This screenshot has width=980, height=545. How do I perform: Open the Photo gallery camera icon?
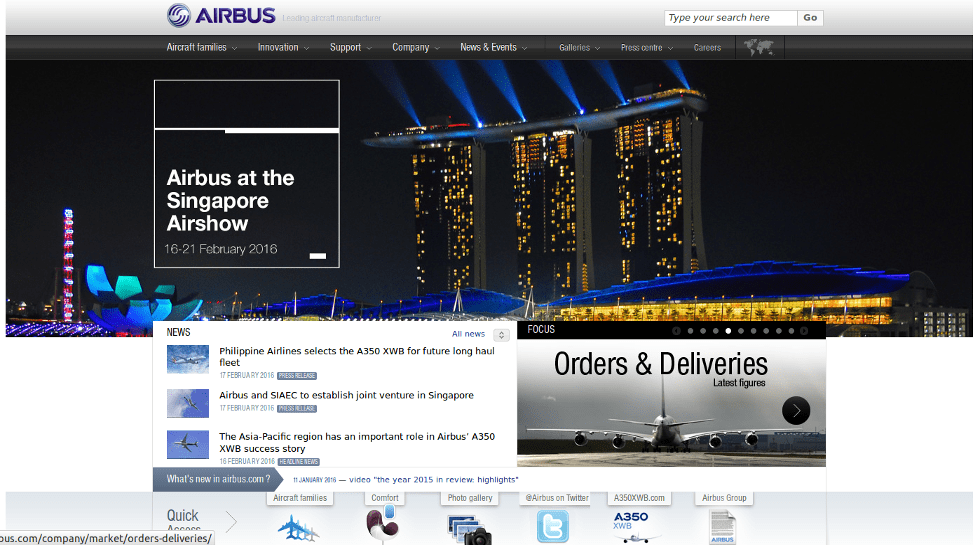(x=469, y=528)
